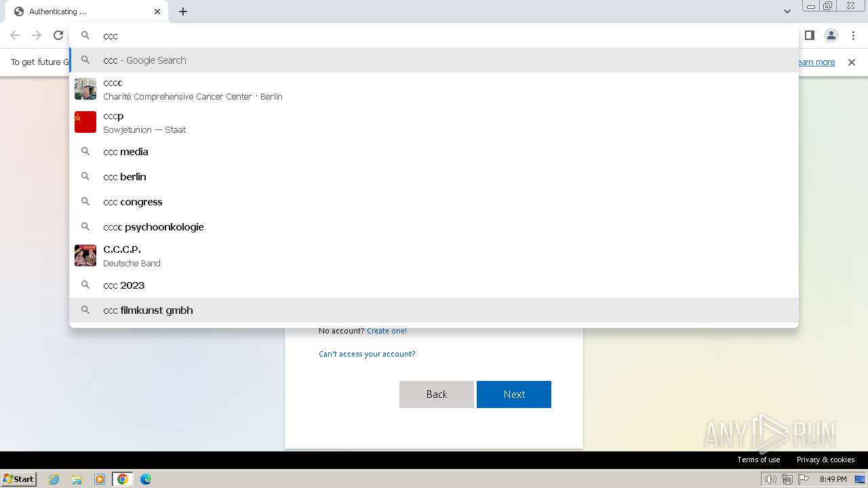The height and width of the screenshot is (488, 868).
Task: Select the 'ccc filmkunst gmbh' suggestion
Action: tap(434, 310)
